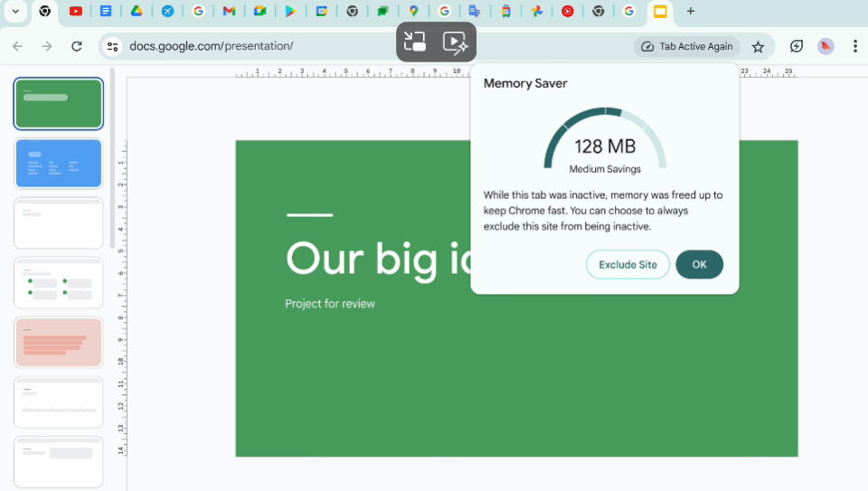Click the new tab plus button
Viewport: 868px width, 491px height.
[691, 12]
